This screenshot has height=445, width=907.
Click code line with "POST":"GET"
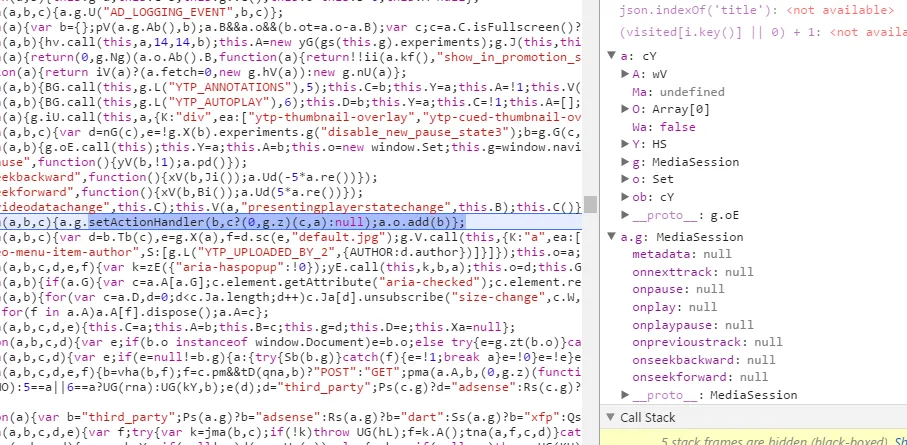(291, 372)
